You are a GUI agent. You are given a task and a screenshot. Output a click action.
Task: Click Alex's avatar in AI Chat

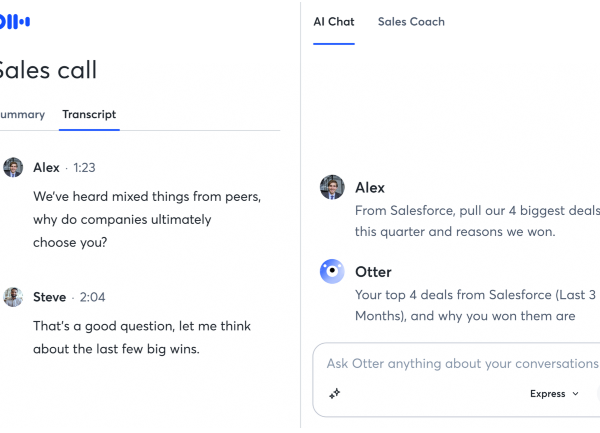point(332,187)
